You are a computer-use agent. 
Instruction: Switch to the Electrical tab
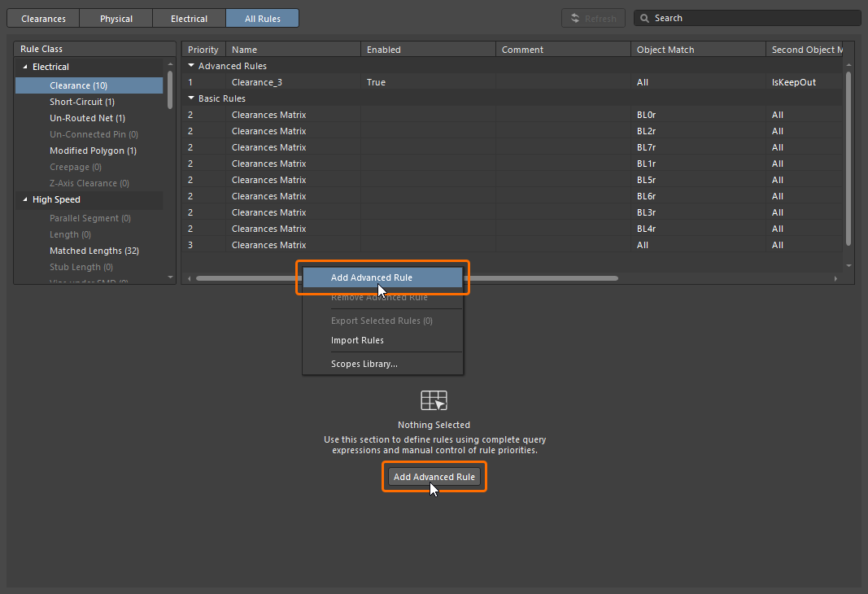[x=189, y=18]
